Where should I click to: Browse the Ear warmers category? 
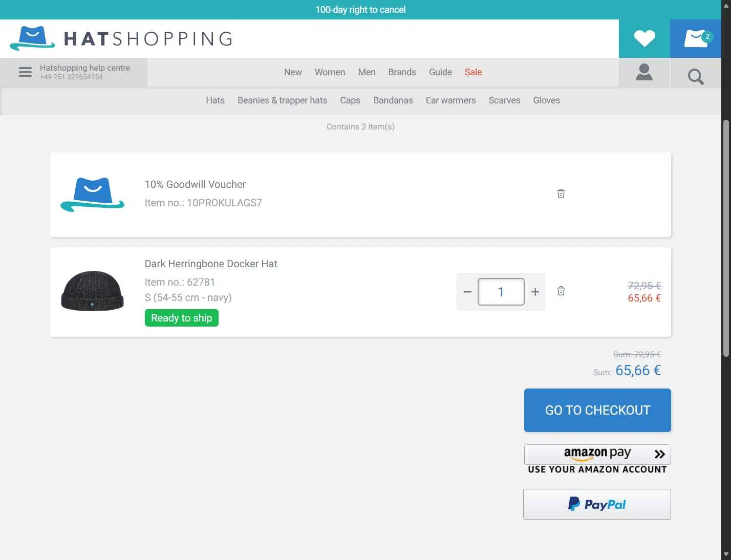coord(450,100)
